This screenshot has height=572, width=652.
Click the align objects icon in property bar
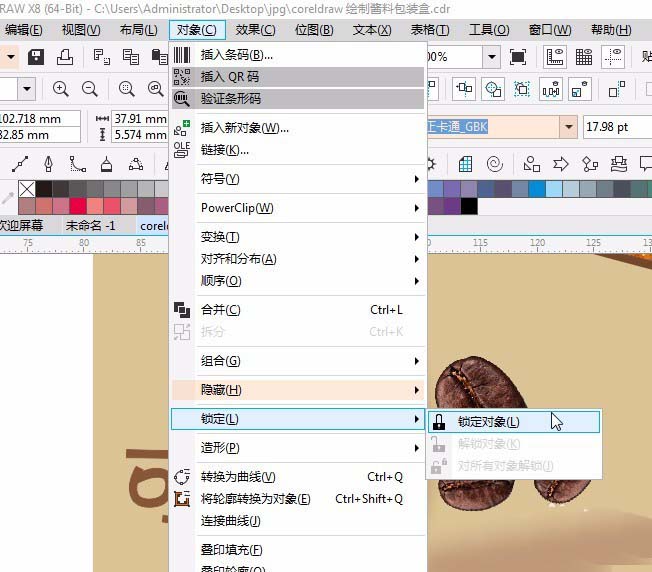[x=464, y=89]
